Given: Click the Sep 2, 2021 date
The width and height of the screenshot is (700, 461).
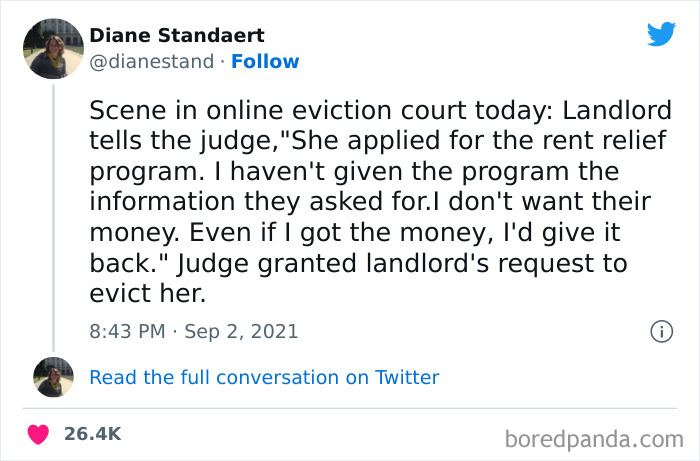Looking at the screenshot, I should point(242,331).
